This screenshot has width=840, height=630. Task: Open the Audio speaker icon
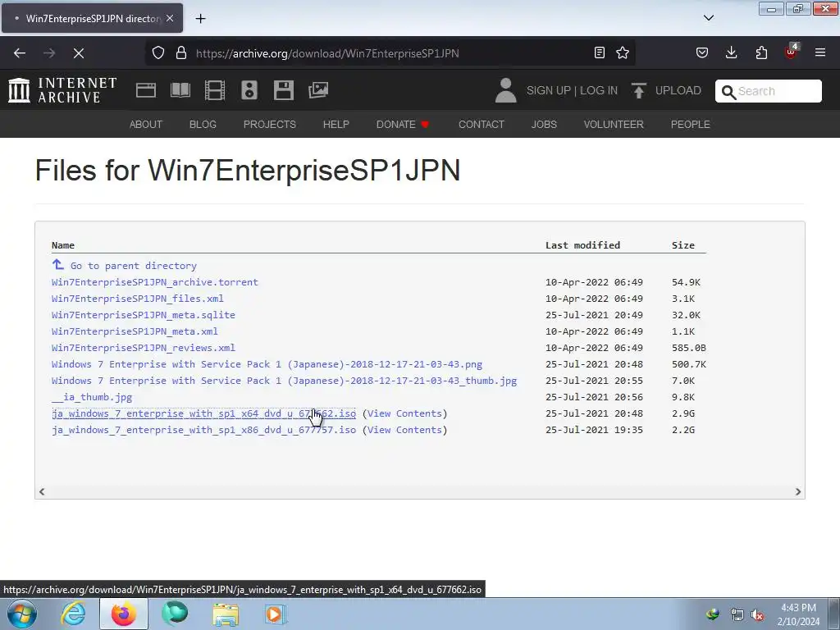pos(249,90)
